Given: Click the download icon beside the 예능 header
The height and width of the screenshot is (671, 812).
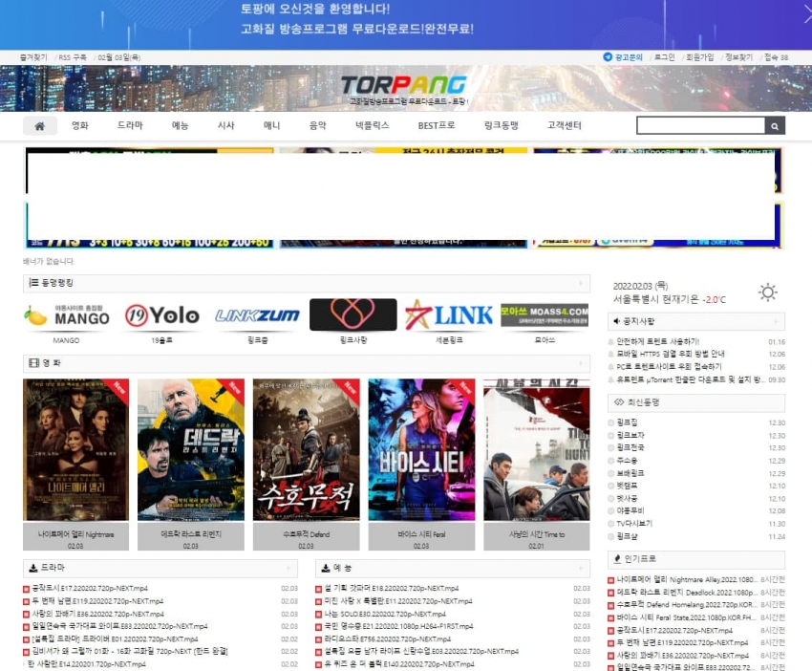Looking at the screenshot, I should [326, 568].
